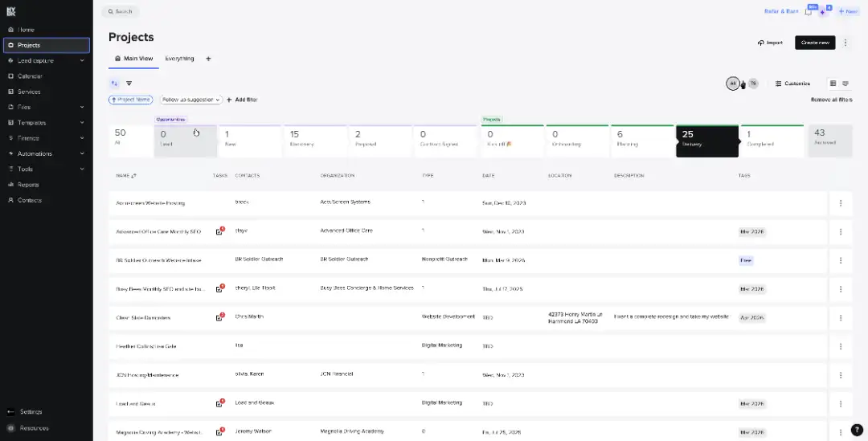Open tasks icon for Clean Slate row
The image size is (868, 441).
pos(219,317)
